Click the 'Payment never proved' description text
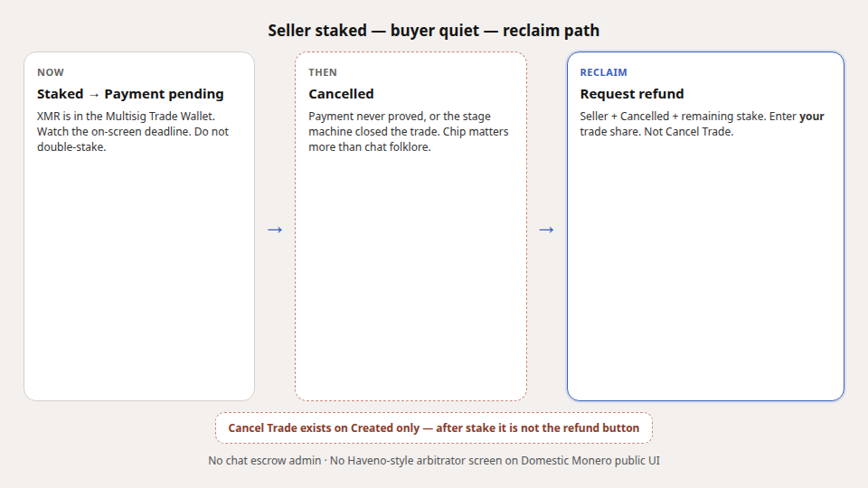Screen dimensions: 868x488 coord(409,132)
